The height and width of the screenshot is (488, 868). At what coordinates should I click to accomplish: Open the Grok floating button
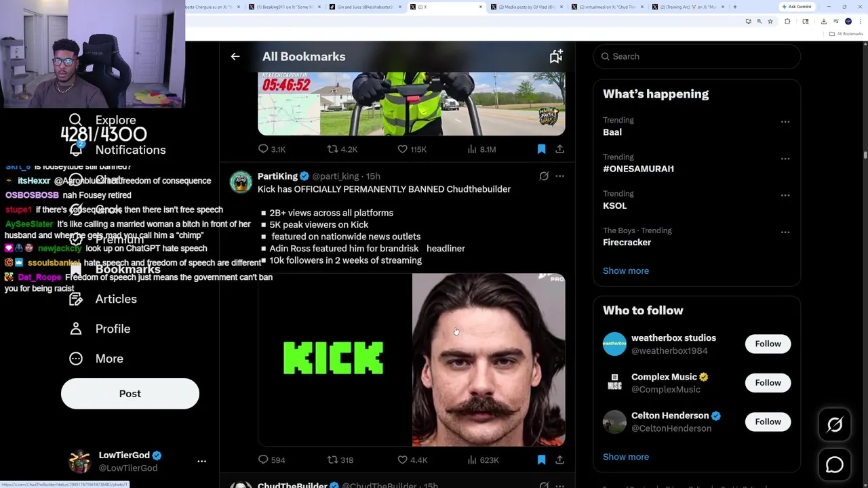click(835, 425)
